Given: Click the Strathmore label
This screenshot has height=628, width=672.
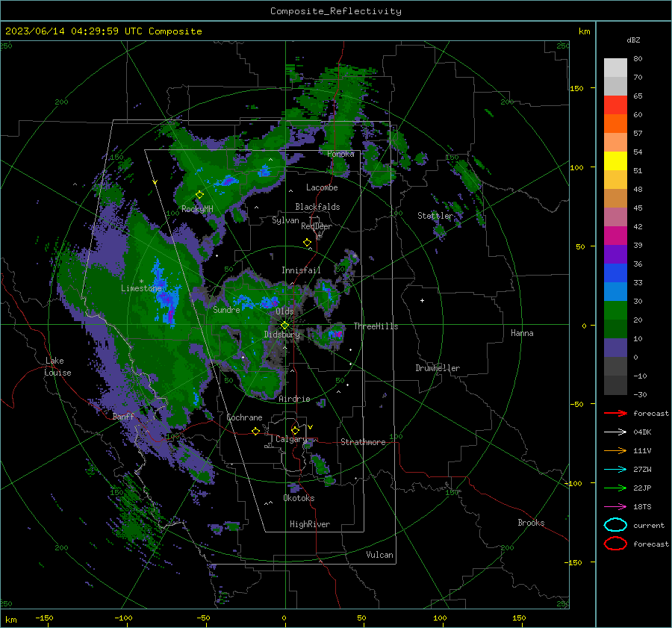Looking at the screenshot, I should pos(363,442).
